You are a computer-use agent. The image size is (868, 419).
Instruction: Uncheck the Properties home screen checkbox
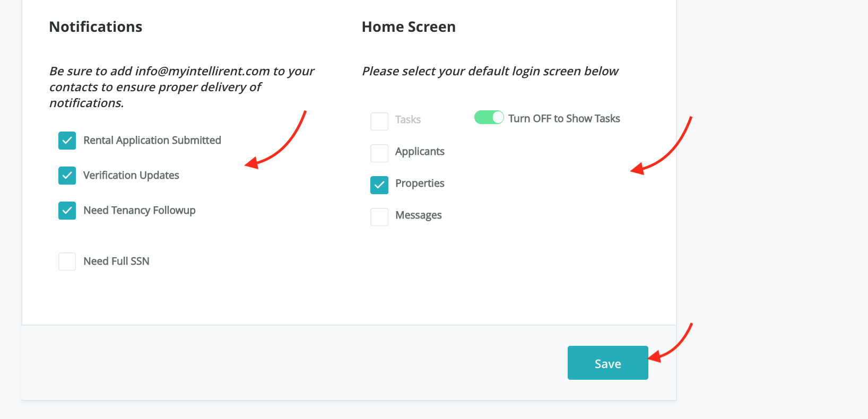coord(379,185)
